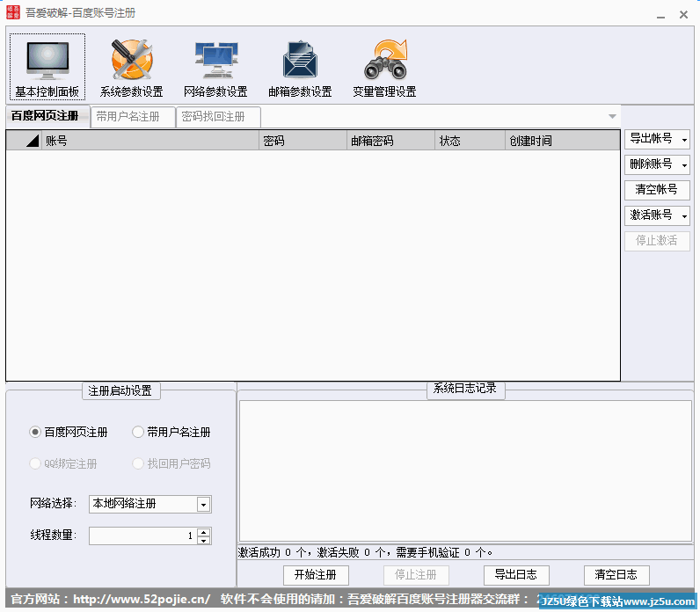Click the sort triangle in table header
The height and width of the screenshot is (612, 700).
pos(33,141)
